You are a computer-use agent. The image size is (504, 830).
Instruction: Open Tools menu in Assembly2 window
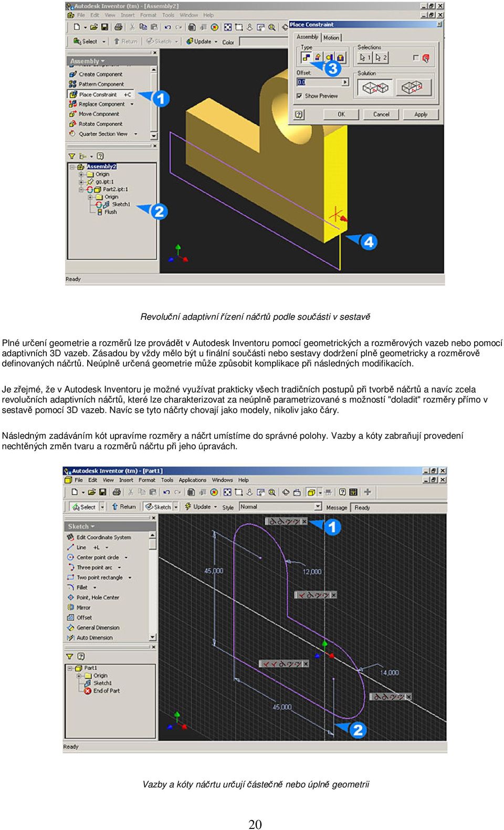pos(168,15)
